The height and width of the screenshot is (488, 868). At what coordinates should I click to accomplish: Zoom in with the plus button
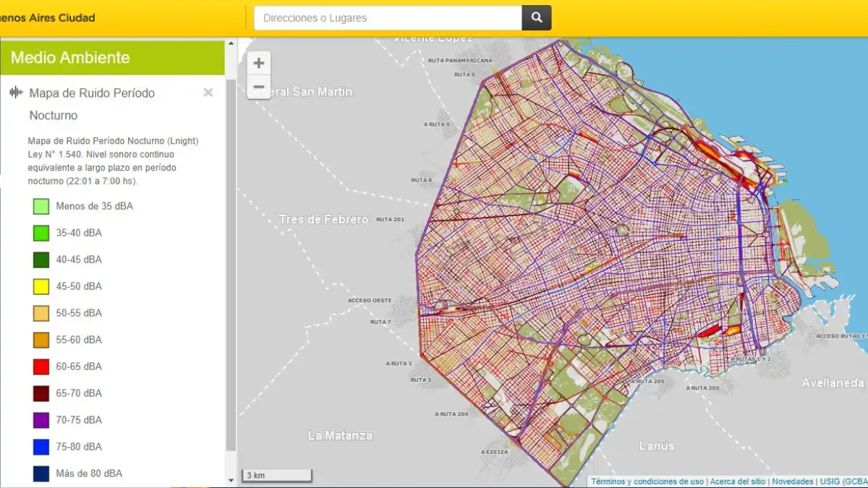pos(259,63)
